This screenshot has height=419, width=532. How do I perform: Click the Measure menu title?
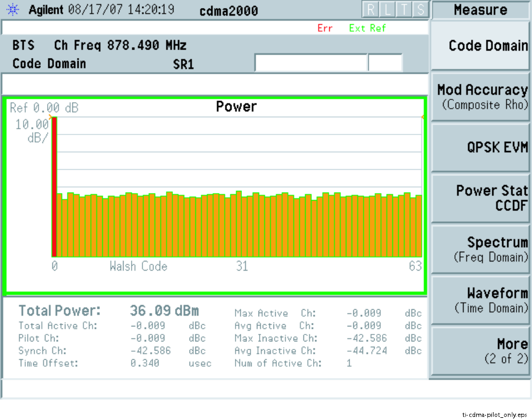(x=480, y=10)
